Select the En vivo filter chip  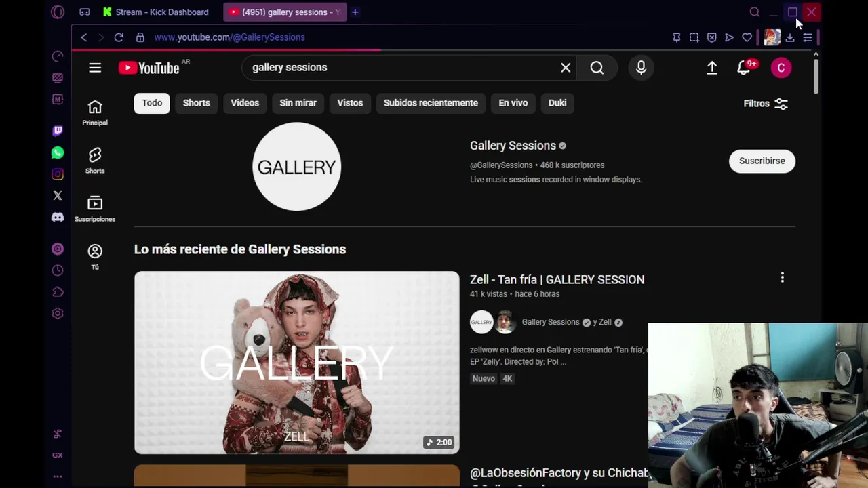(513, 103)
